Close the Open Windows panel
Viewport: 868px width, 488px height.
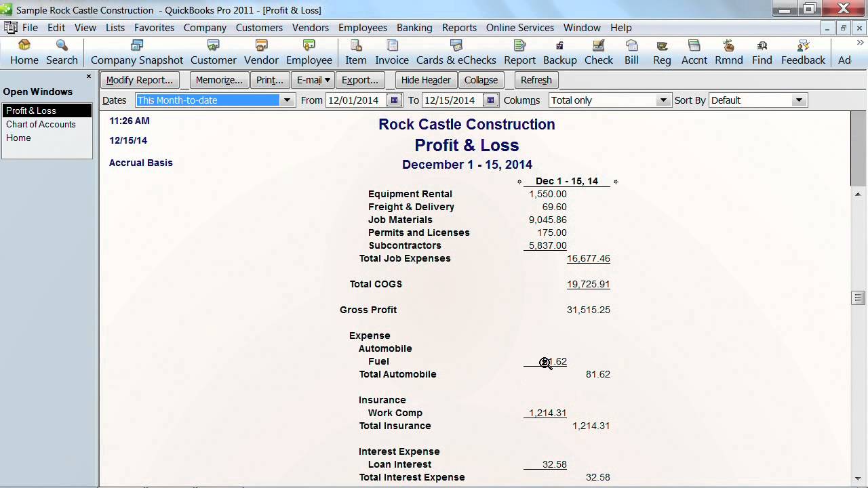(89, 77)
